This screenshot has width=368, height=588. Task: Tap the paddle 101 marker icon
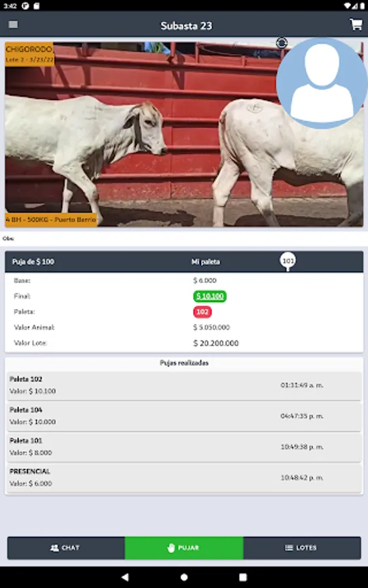click(x=288, y=261)
